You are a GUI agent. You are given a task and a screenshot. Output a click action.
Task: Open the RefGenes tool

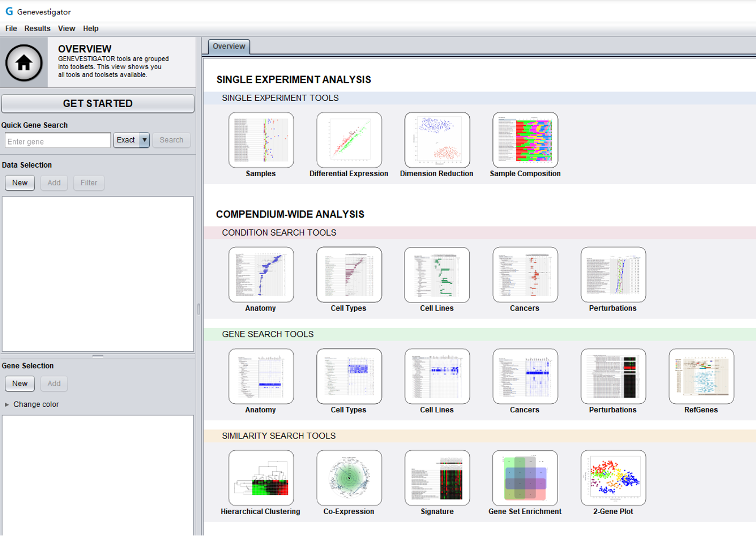tap(701, 376)
